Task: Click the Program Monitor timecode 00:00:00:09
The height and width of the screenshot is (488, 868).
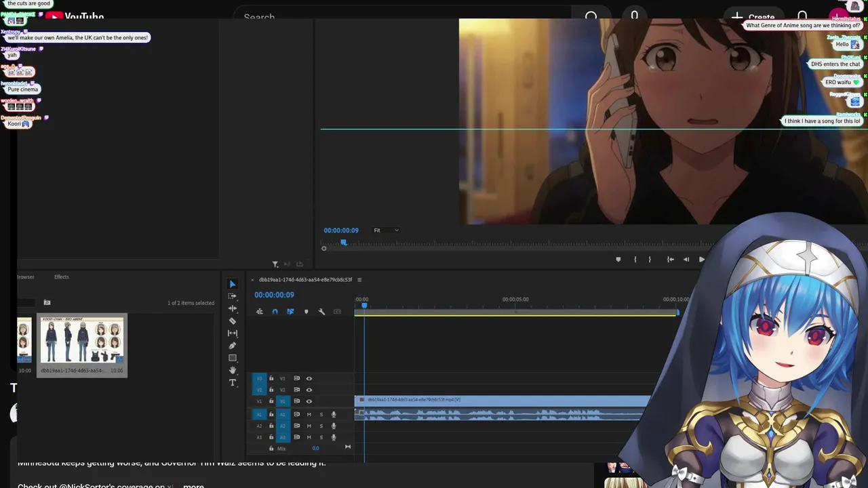Action: point(341,230)
